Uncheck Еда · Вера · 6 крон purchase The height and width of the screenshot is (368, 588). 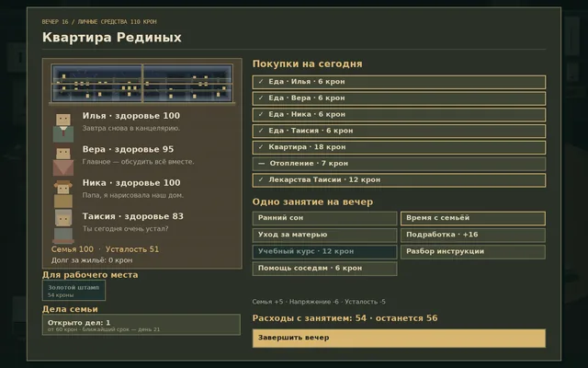click(399, 98)
